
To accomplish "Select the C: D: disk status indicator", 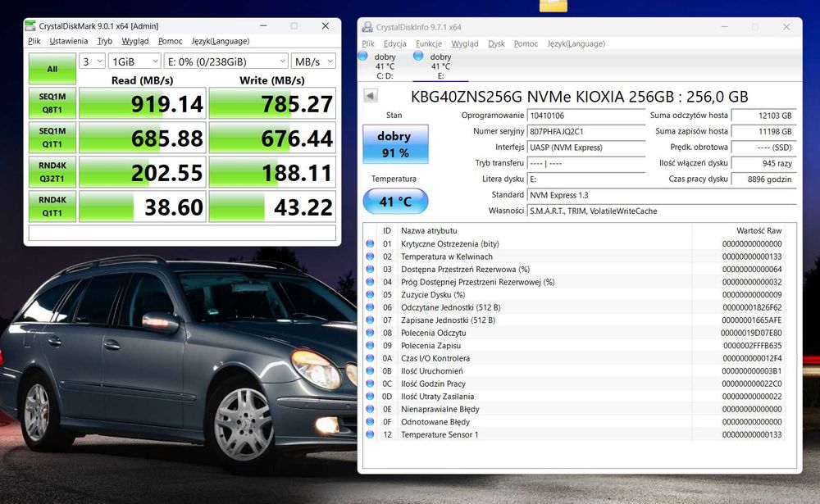I will 363,56.
